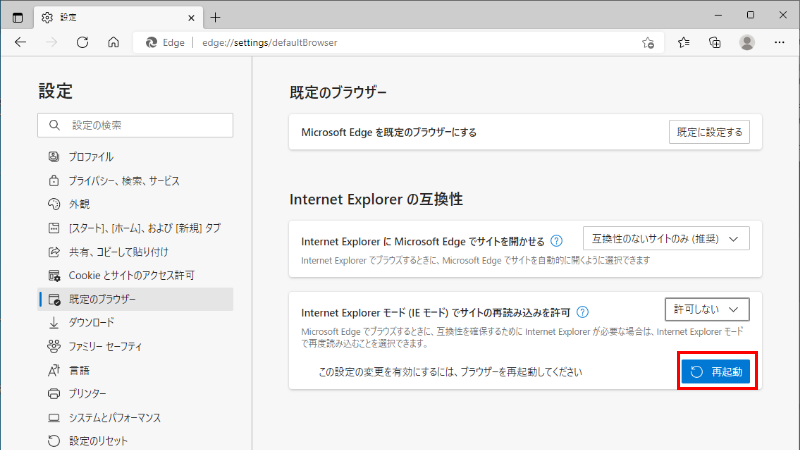
Task: Reload the page with refresh icon
Action: (x=83, y=42)
